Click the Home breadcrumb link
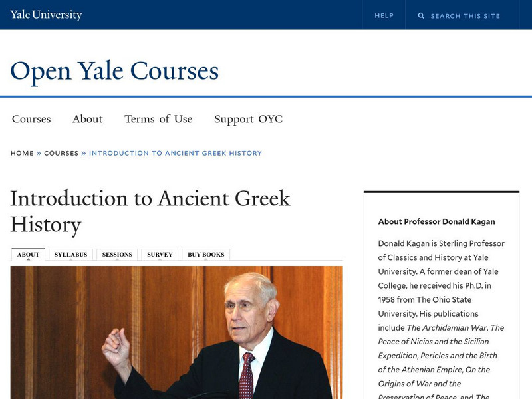This screenshot has width=532, height=399. pos(22,153)
